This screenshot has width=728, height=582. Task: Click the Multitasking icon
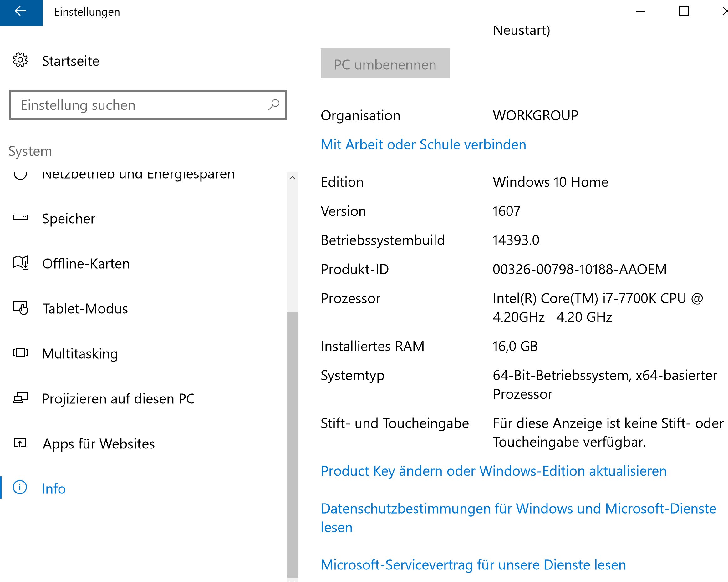20,353
